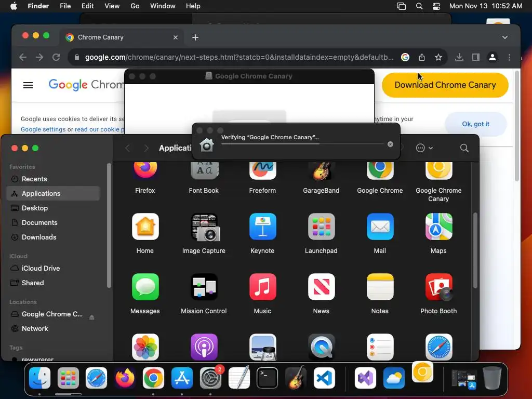This screenshot has width=532, height=399.
Task: Open Freeform app icon
Action: (x=262, y=170)
